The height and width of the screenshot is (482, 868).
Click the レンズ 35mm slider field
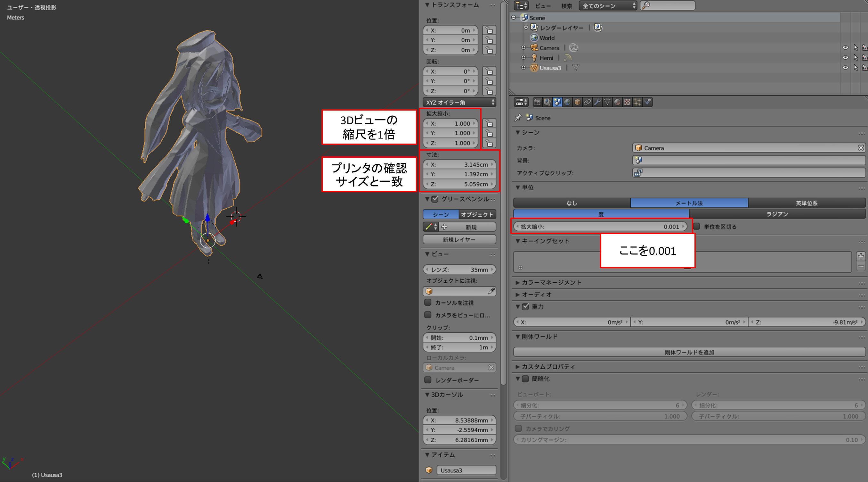click(459, 270)
